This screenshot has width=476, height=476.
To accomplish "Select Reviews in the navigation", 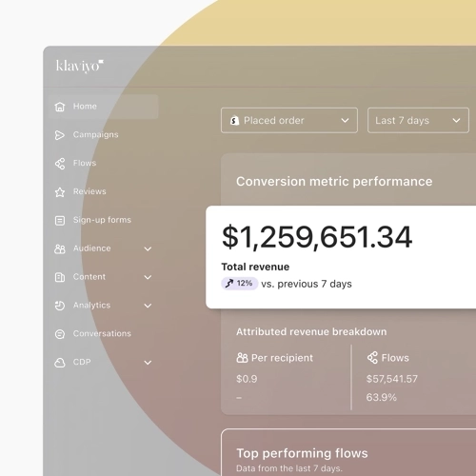I will coord(89,191).
